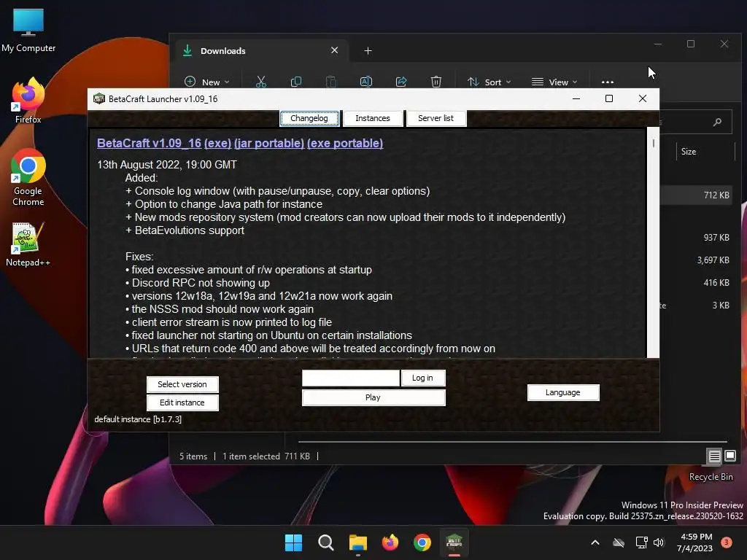Image resolution: width=747 pixels, height=560 pixels.
Task: Click the Cut scissors icon in Explorer
Action: click(x=260, y=82)
